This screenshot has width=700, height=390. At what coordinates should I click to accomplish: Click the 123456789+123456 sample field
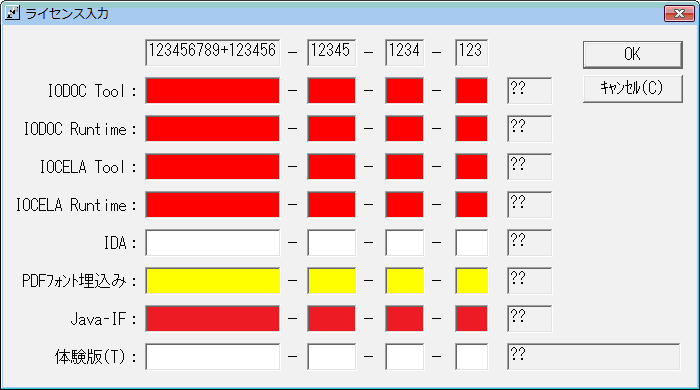(x=212, y=53)
